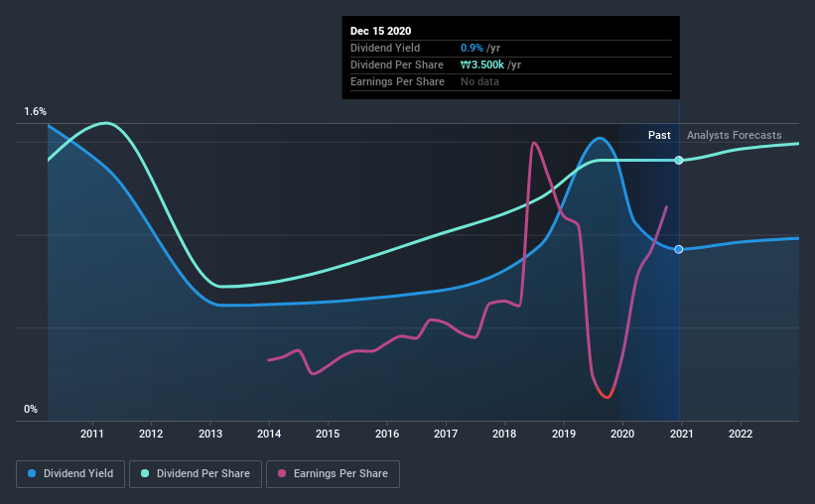Select the Dividend Per Share data point marker
This screenshot has height=504, width=815.
[x=679, y=160]
